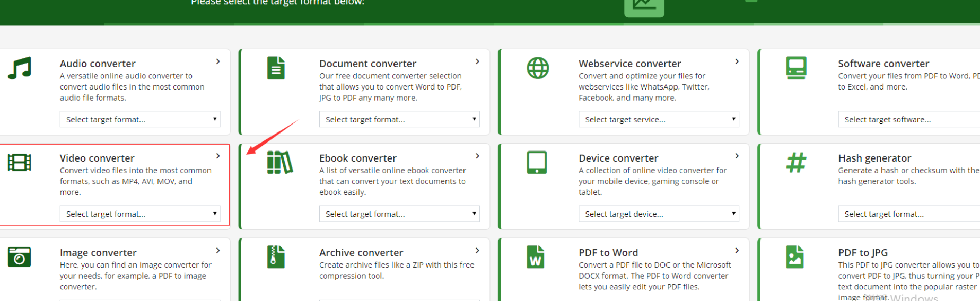980x301 pixels.
Task: Open the Software converter heading link
Action: pyautogui.click(x=883, y=64)
